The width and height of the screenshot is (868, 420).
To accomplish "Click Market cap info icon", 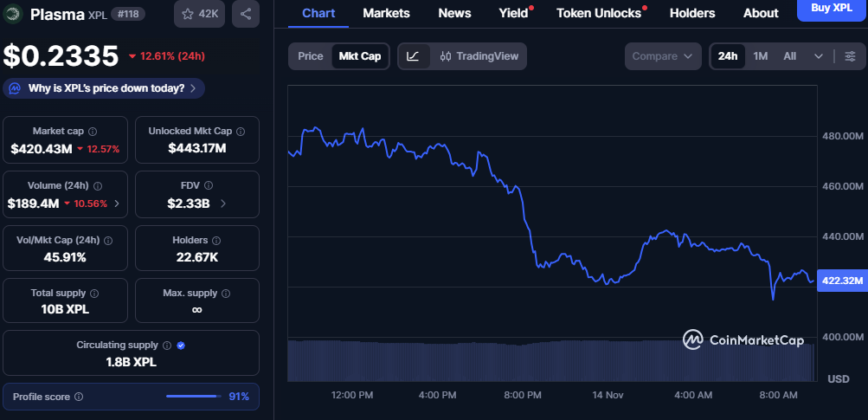I will [x=93, y=131].
